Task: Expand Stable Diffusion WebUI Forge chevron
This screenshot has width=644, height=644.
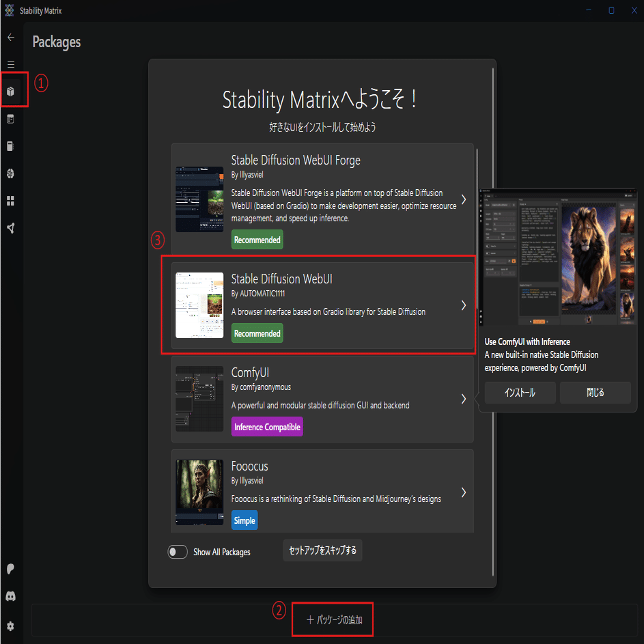Action: (x=463, y=199)
